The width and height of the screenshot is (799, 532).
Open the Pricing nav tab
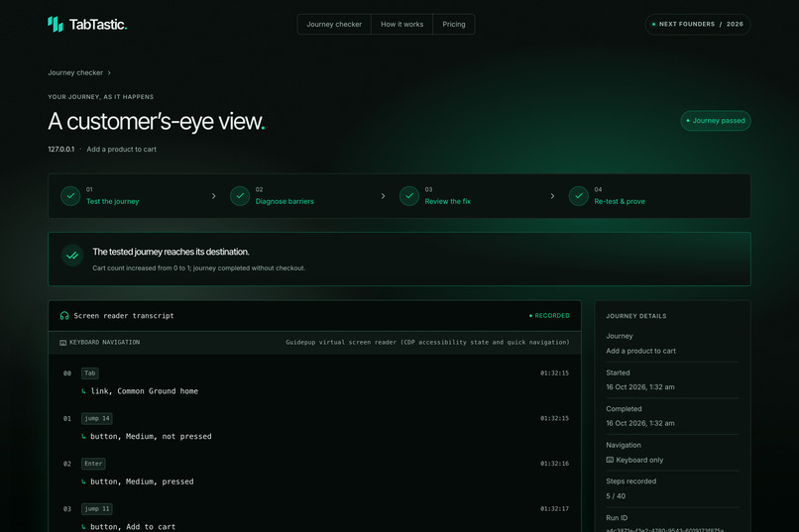click(453, 25)
